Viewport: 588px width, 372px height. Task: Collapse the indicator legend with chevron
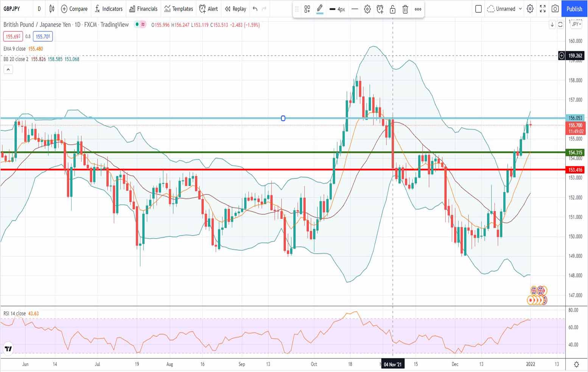coord(8,70)
